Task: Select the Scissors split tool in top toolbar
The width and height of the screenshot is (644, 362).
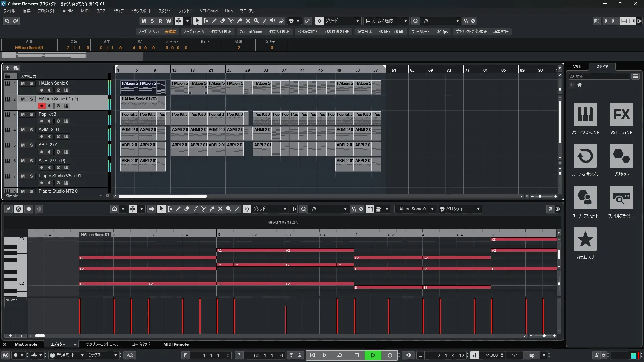Action: [x=231, y=21]
